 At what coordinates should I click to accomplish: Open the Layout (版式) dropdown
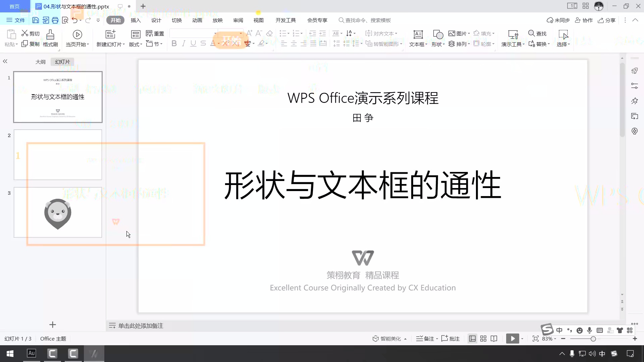pos(136,44)
